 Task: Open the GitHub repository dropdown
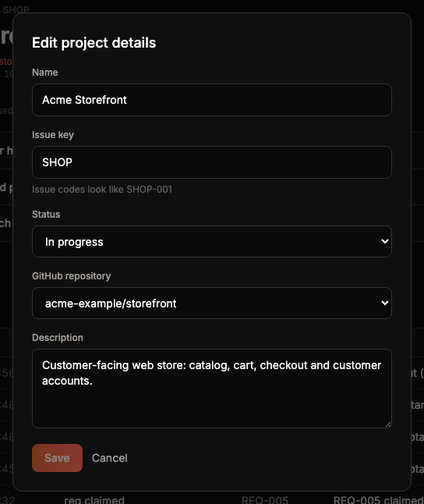(212, 303)
